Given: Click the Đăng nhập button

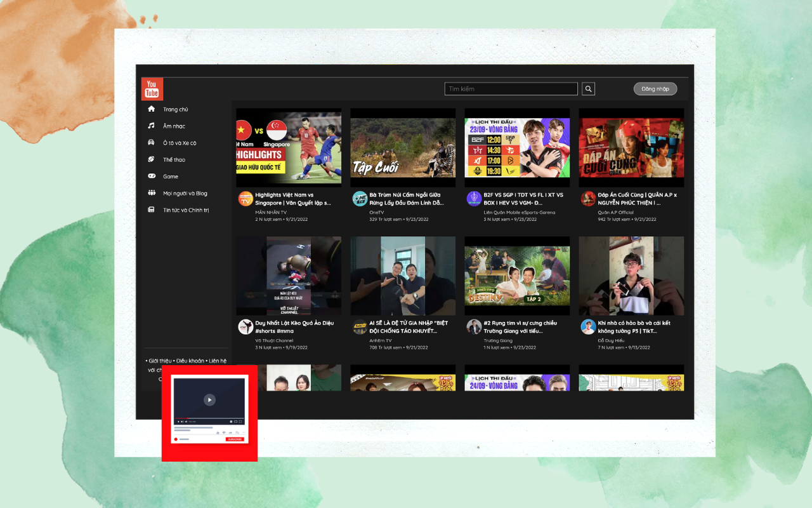Looking at the screenshot, I should click(655, 89).
